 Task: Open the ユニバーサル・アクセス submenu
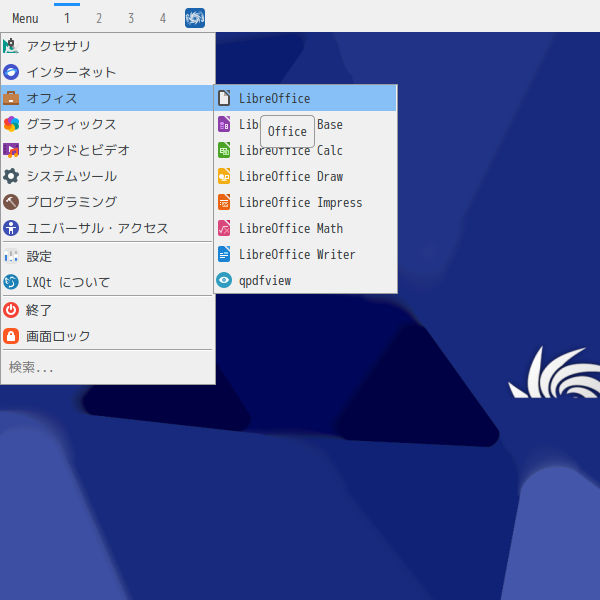coord(107,228)
